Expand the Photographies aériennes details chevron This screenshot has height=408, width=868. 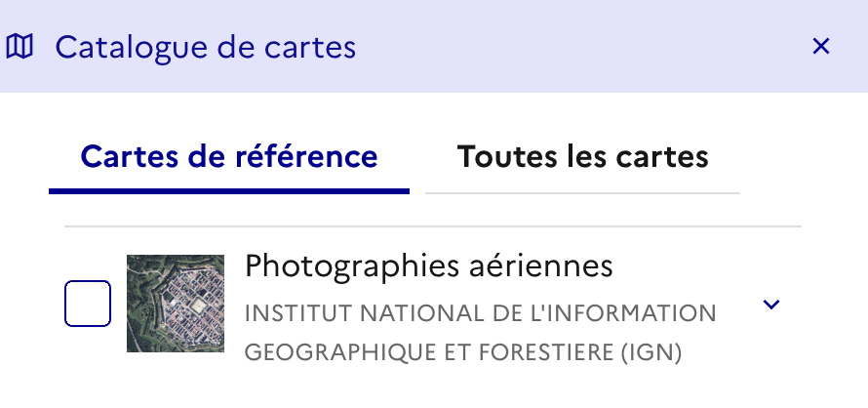pyautogui.click(x=771, y=305)
